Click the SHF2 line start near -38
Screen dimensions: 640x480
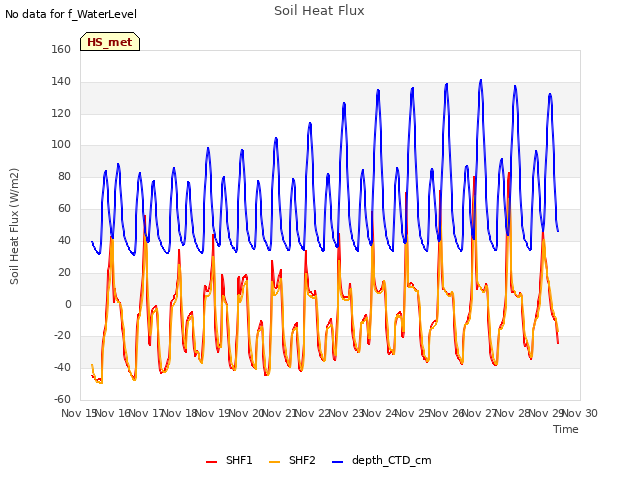[92, 364]
